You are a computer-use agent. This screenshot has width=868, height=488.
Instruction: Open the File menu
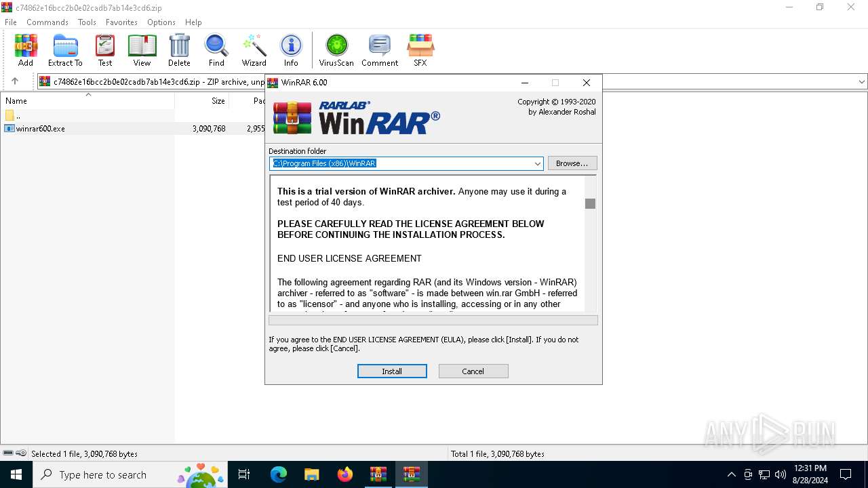click(x=11, y=22)
